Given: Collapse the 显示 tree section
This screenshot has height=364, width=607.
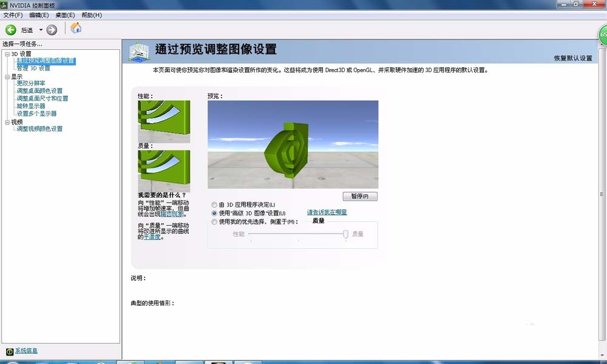Looking at the screenshot, I should point(7,77).
